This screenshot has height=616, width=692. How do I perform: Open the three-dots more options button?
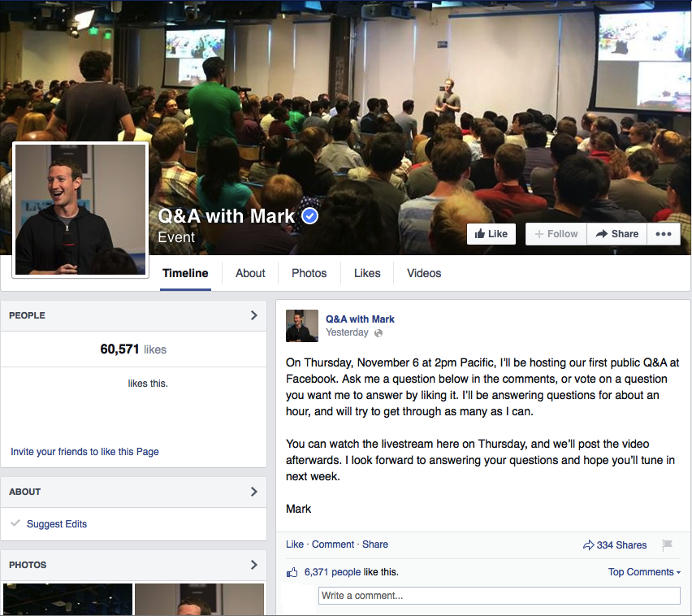(664, 234)
